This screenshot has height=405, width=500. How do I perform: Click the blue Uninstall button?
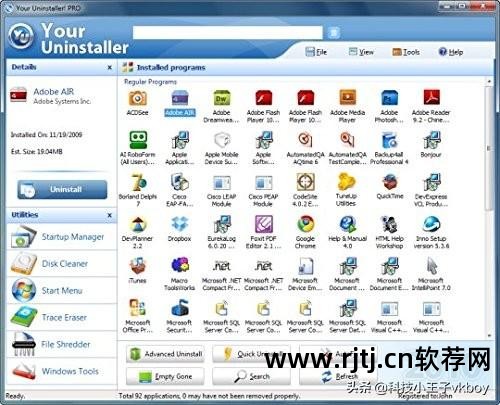pyautogui.click(x=62, y=189)
